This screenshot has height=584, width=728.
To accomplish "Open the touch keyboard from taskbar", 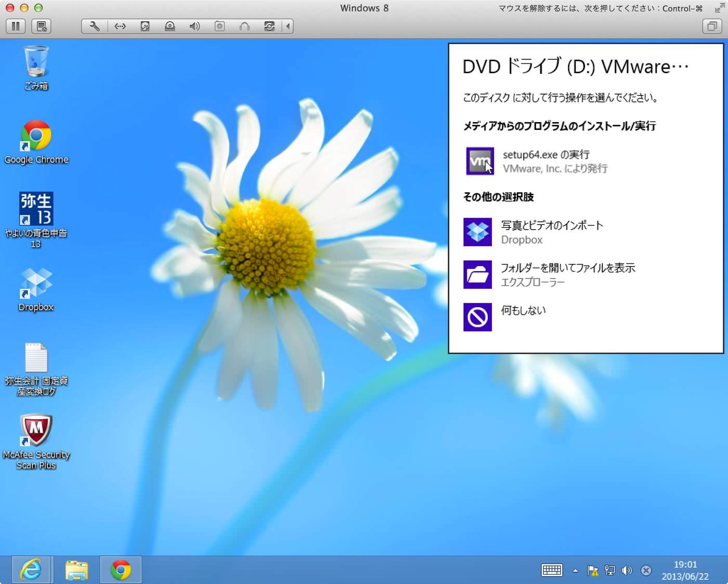I will click(552, 570).
